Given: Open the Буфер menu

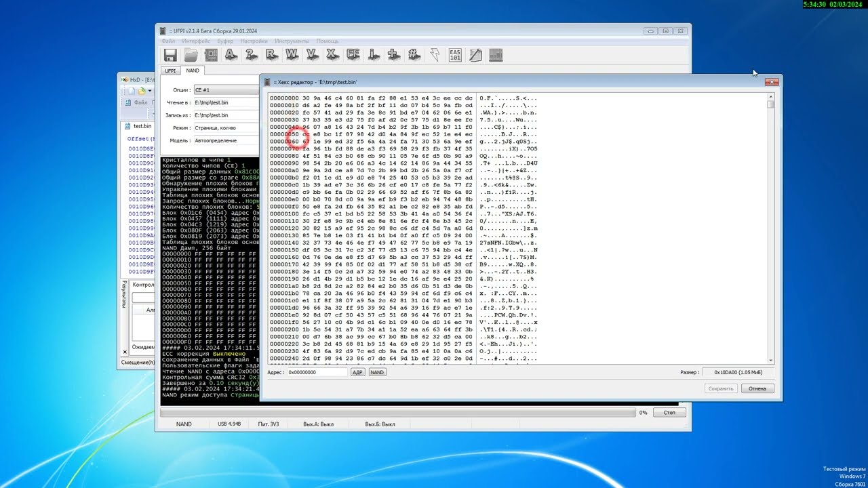Looking at the screenshot, I should click(x=225, y=41).
